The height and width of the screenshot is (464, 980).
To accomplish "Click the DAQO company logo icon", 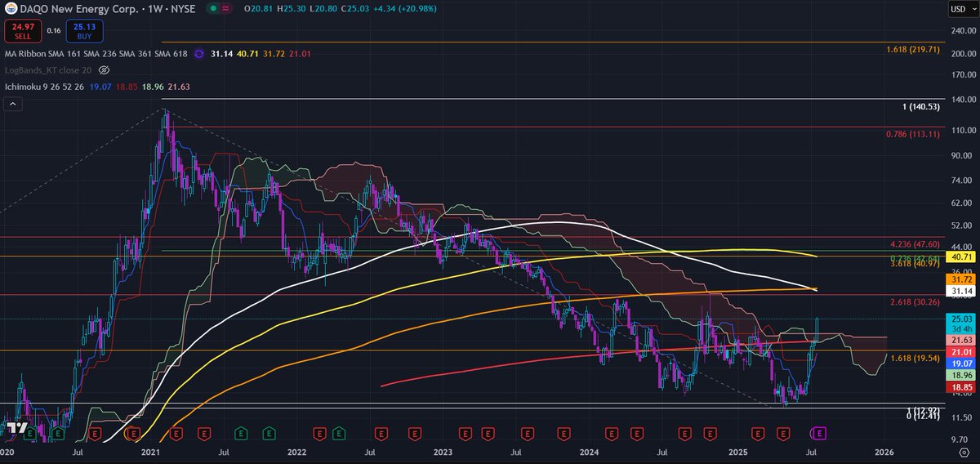I will pos(9,8).
